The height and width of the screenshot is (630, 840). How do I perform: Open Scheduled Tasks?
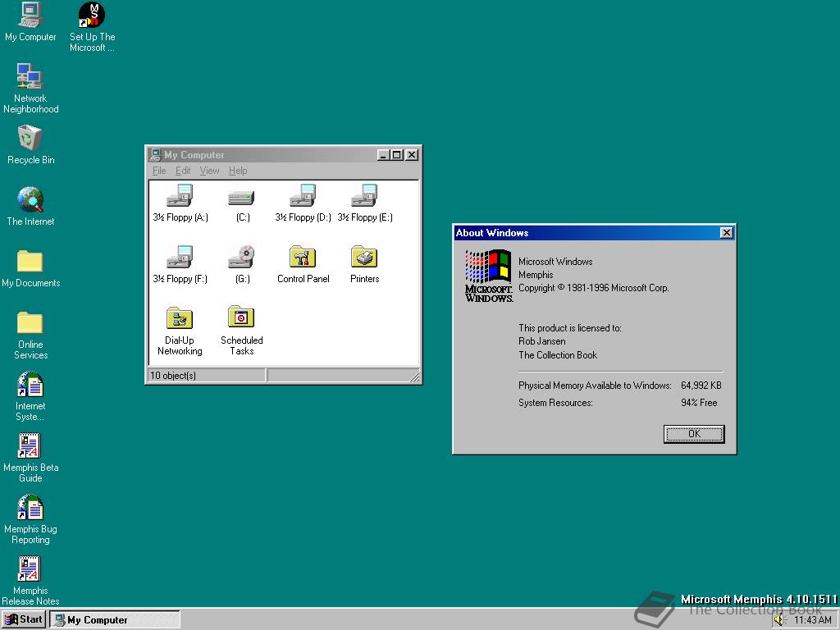[x=240, y=318]
